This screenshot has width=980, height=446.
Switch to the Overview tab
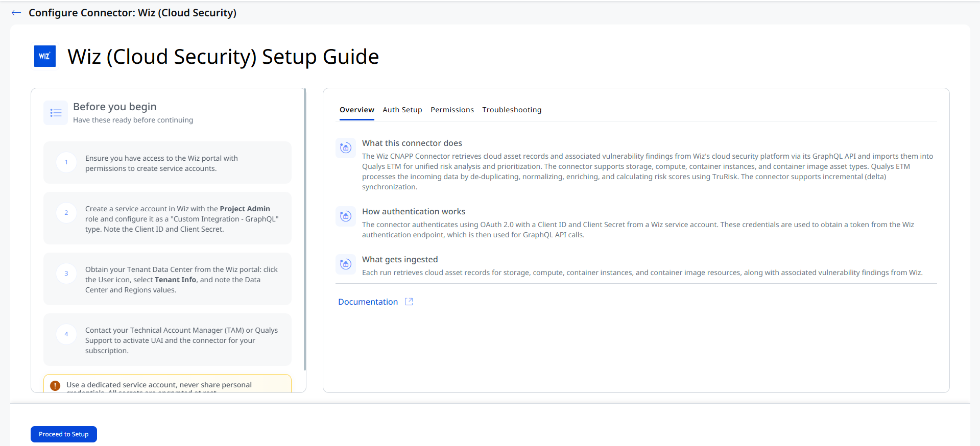pos(357,110)
